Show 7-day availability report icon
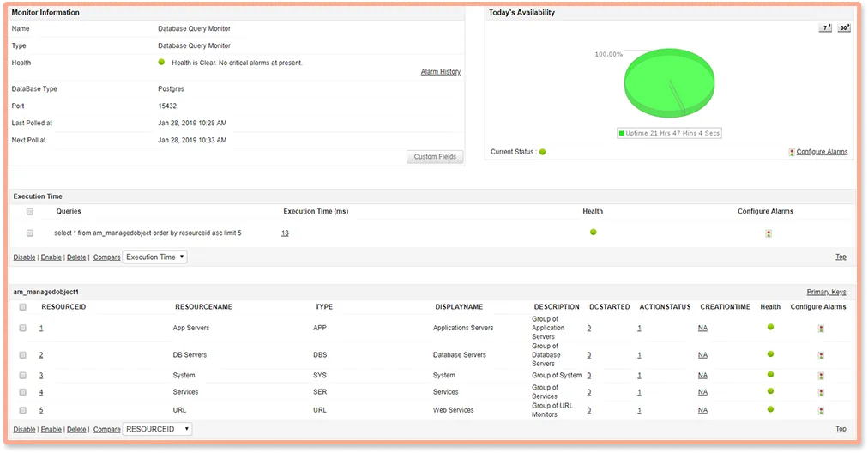Image resolution: width=868 pixels, height=453 pixels. click(x=825, y=27)
